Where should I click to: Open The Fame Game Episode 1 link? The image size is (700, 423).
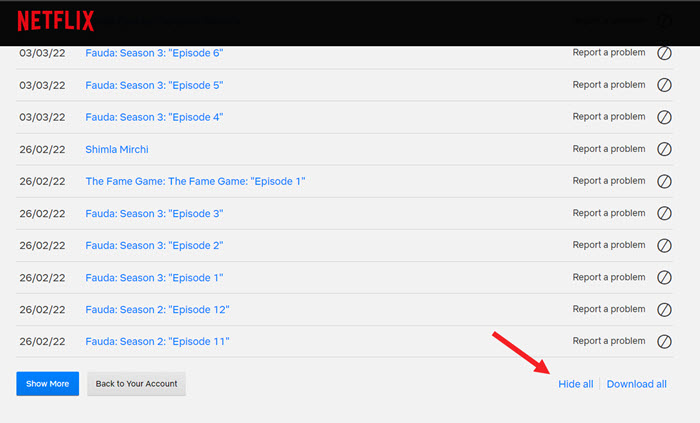195,181
